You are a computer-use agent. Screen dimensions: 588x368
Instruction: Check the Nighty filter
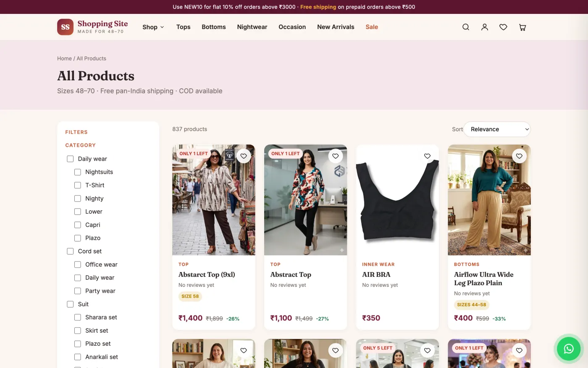(78, 199)
